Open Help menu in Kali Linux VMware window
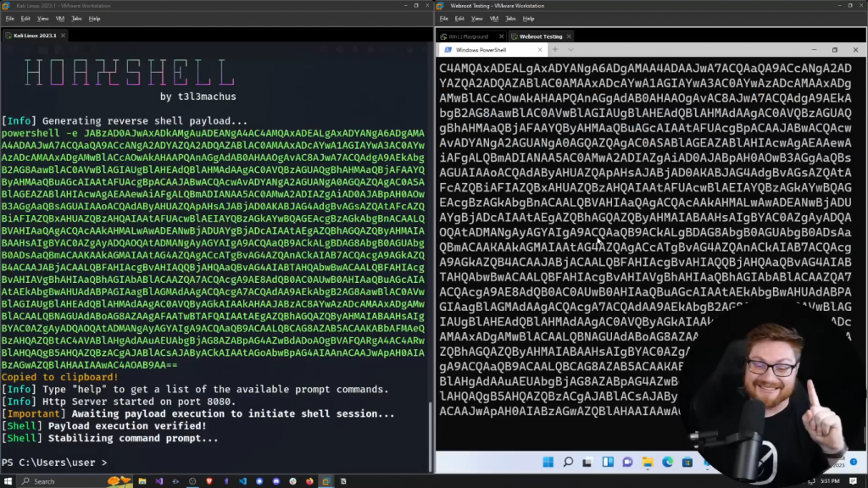 click(94, 19)
